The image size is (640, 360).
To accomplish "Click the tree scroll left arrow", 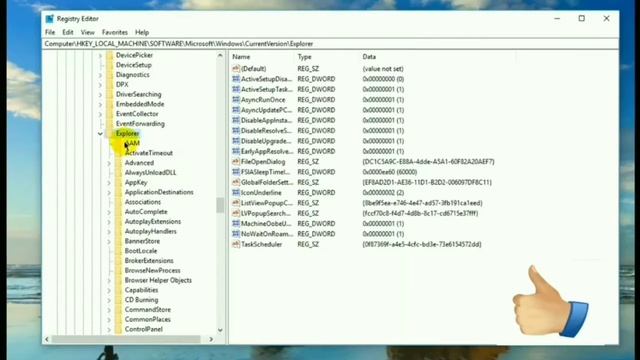I will tap(47, 339).
